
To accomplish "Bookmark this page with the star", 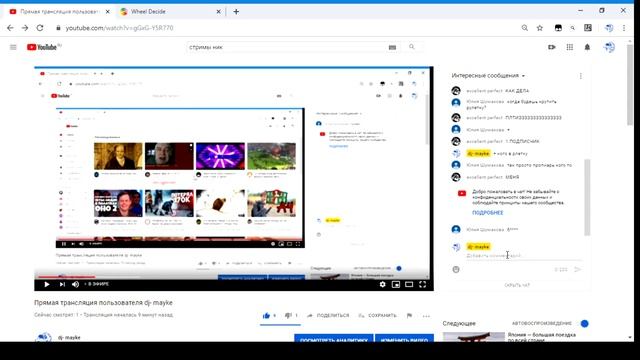I will [x=540, y=28].
